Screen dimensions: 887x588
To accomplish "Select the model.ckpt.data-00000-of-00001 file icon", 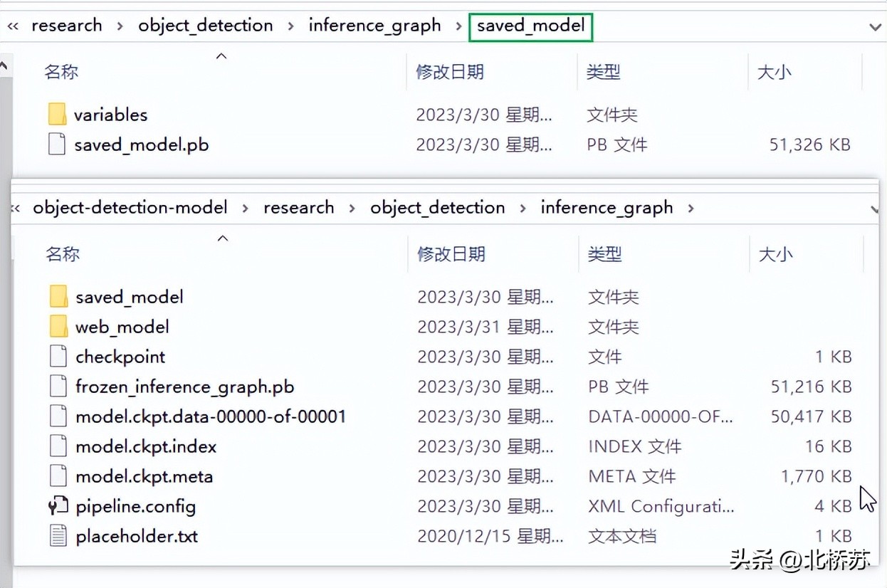I will [58, 416].
